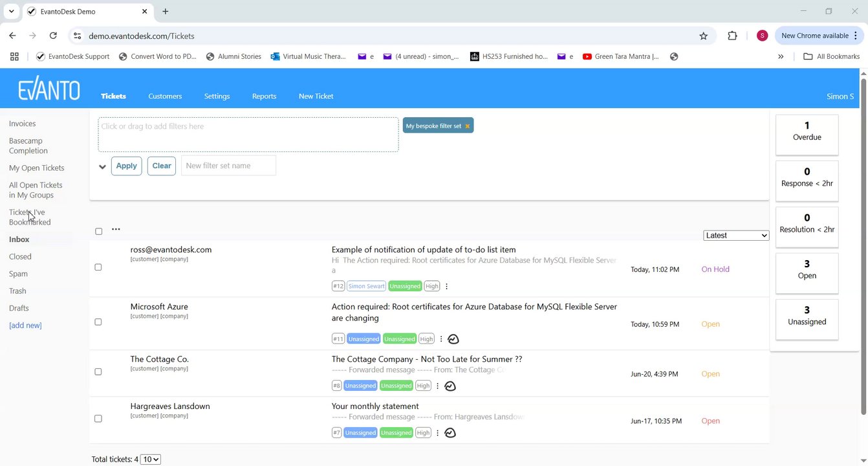Image resolution: width=868 pixels, height=466 pixels.
Task: Reload the browser page
Action: point(53,36)
